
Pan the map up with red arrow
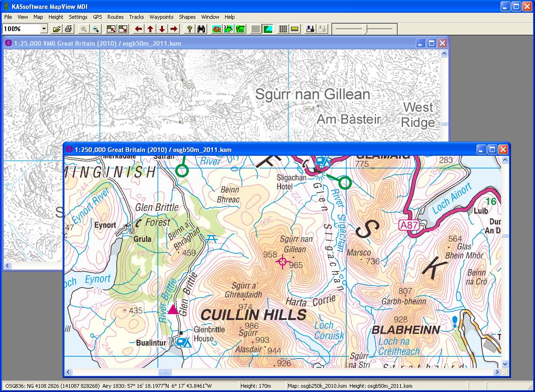[150, 29]
